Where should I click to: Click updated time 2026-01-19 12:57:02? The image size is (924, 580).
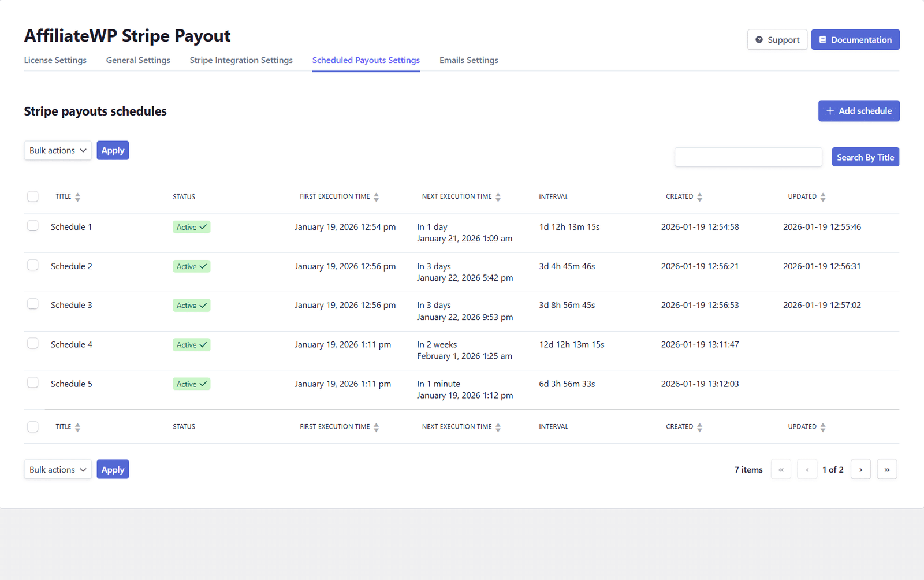tap(822, 305)
